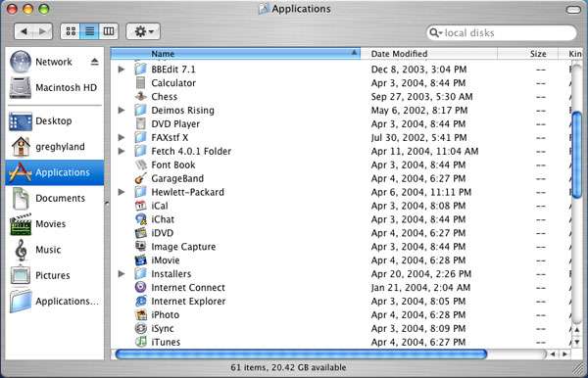Select the iMovie icon
The width and height of the screenshot is (588, 378).
point(140,260)
